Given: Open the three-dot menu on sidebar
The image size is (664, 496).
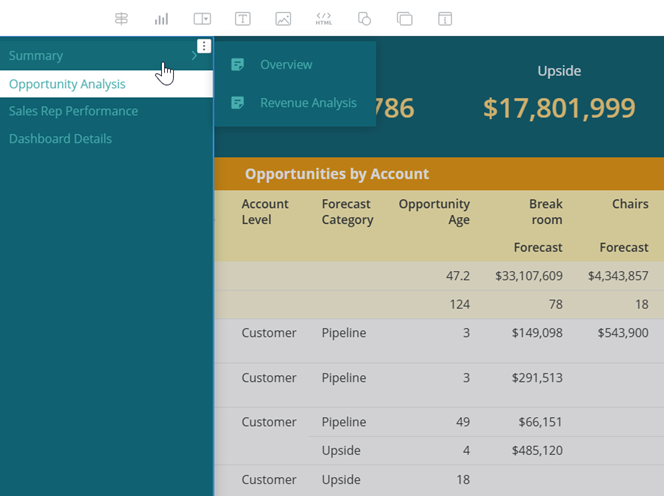Looking at the screenshot, I should 204,46.
